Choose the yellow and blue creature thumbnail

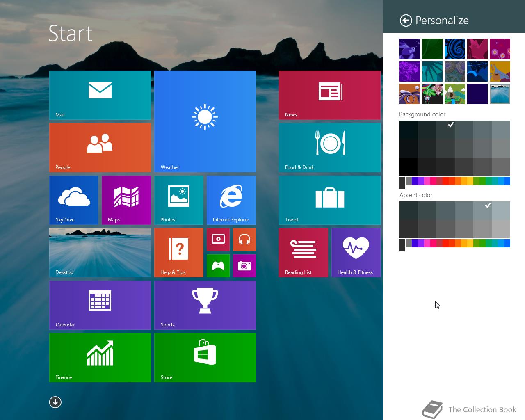[500, 71]
